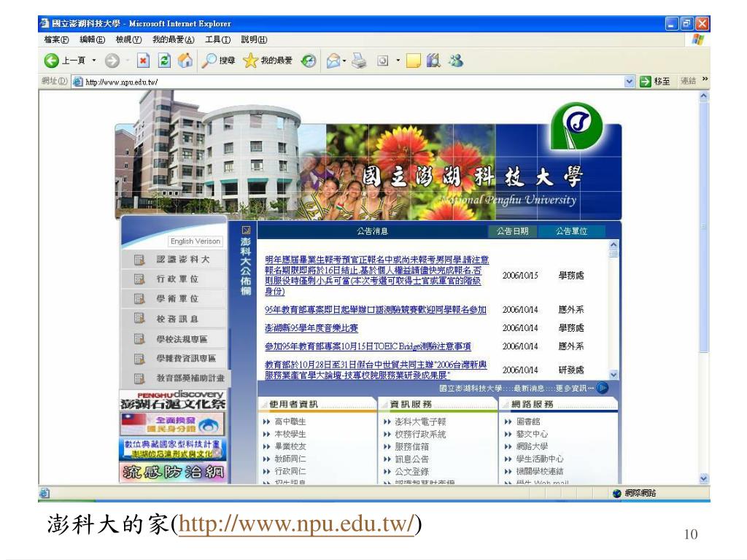This screenshot has width=747, height=560.
Task: Click the slide's http://www.npu.edu.tw/ hyperlink
Action: [x=296, y=524]
